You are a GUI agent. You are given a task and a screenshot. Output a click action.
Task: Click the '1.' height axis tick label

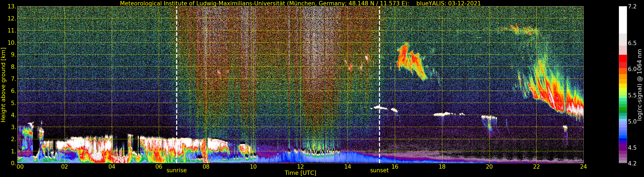coord(14,151)
